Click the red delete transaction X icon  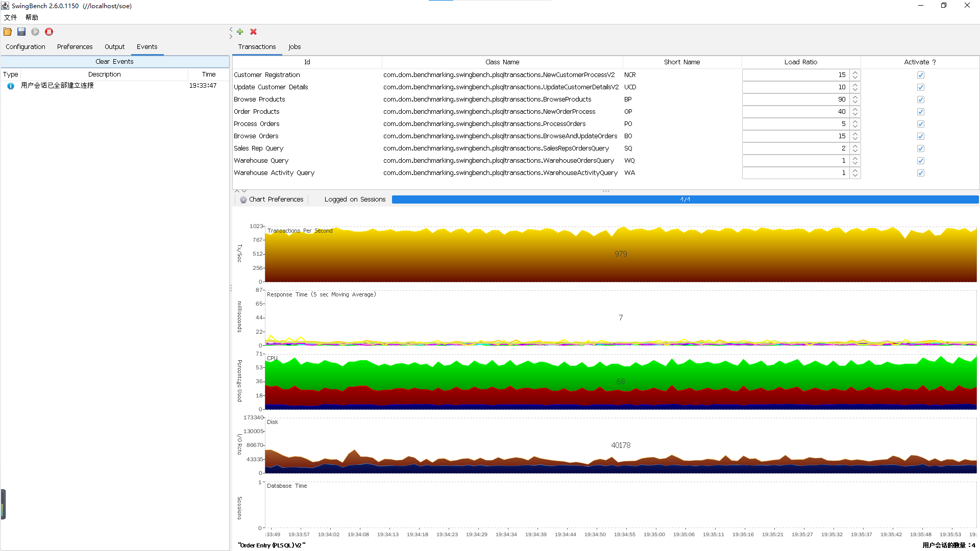[254, 32]
